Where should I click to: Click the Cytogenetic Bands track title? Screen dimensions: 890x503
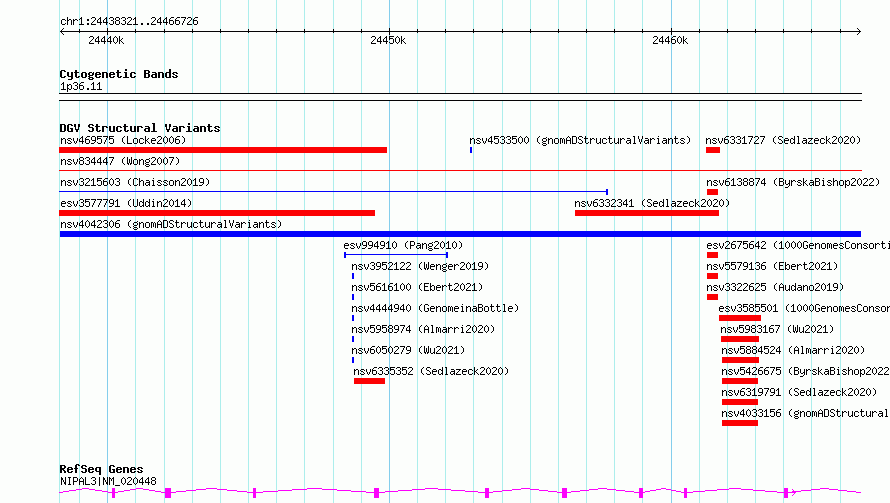119,74
